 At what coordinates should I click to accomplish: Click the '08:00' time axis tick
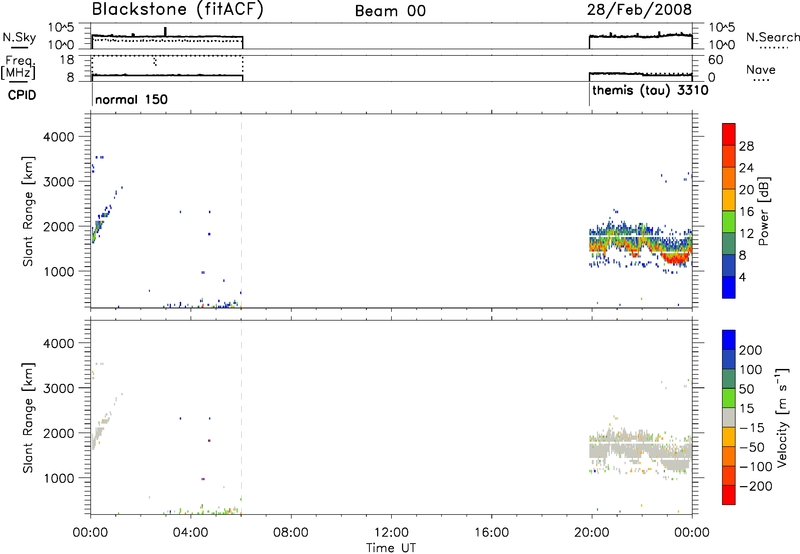[x=291, y=533]
